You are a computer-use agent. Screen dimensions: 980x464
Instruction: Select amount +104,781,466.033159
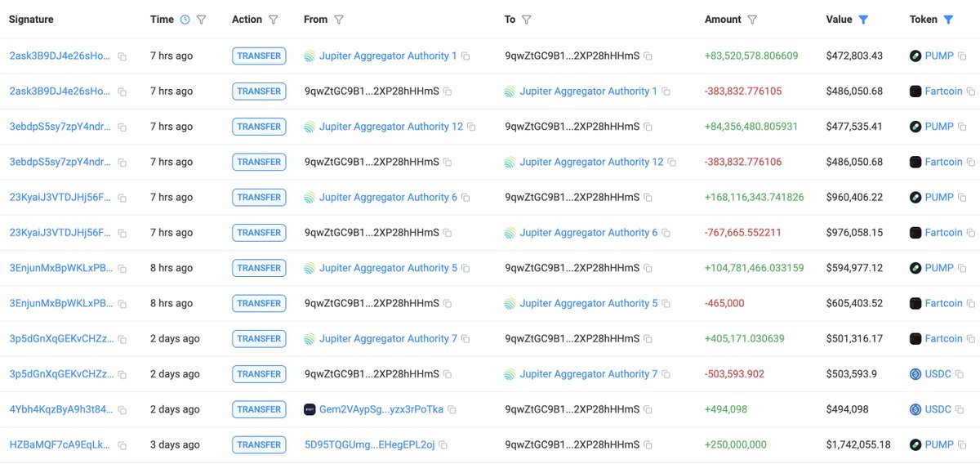(754, 268)
